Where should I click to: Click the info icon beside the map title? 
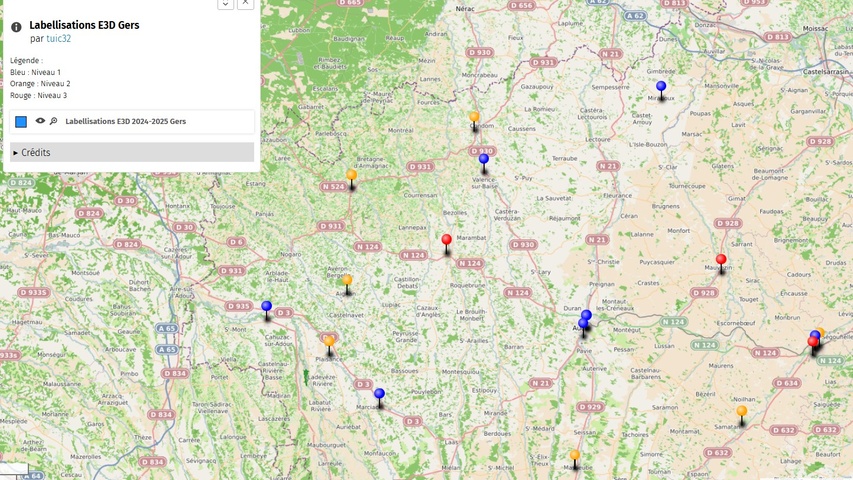pyautogui.click(x=16, y=28)
